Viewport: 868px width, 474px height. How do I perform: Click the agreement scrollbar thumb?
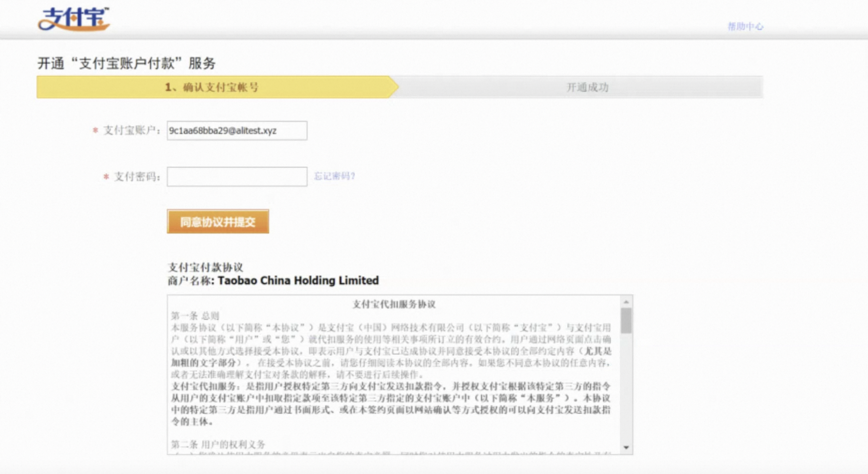tap(626, 321)
